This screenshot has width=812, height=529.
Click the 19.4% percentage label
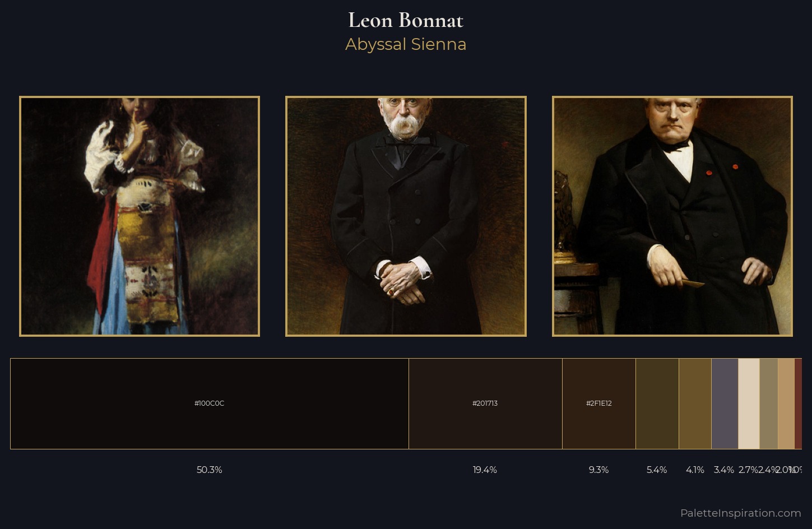485,470
